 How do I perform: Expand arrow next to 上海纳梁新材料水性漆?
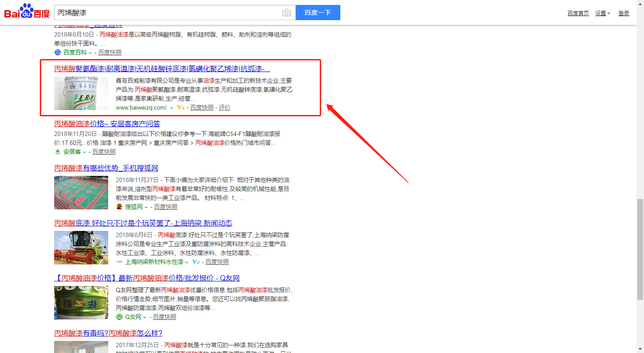coord(187,262)
